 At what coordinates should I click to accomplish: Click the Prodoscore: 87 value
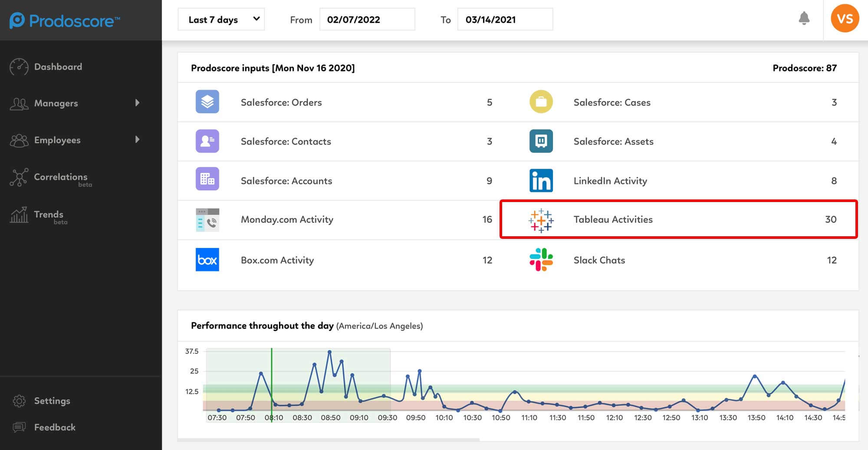(x=805, y=68)
